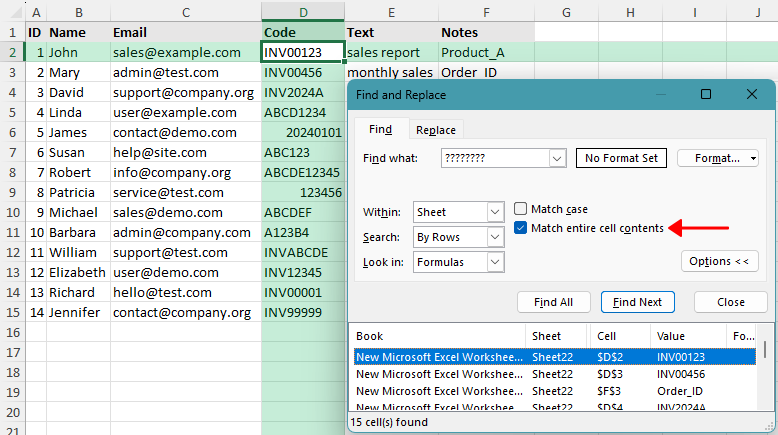
Task: Click cell containing hello@test.com
Action: pos(186,293)
